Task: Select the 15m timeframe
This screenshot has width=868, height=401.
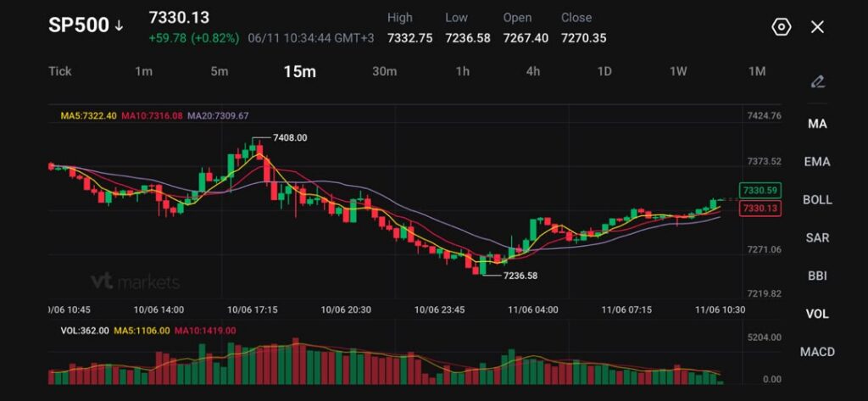Action: click(x=299, y=71)
